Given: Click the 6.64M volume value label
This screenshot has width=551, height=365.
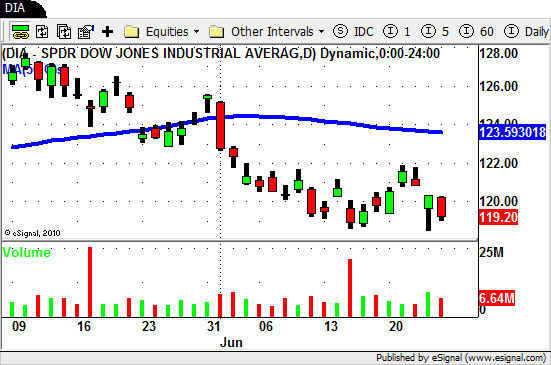Looking at the screenshot, I should 497,298.
